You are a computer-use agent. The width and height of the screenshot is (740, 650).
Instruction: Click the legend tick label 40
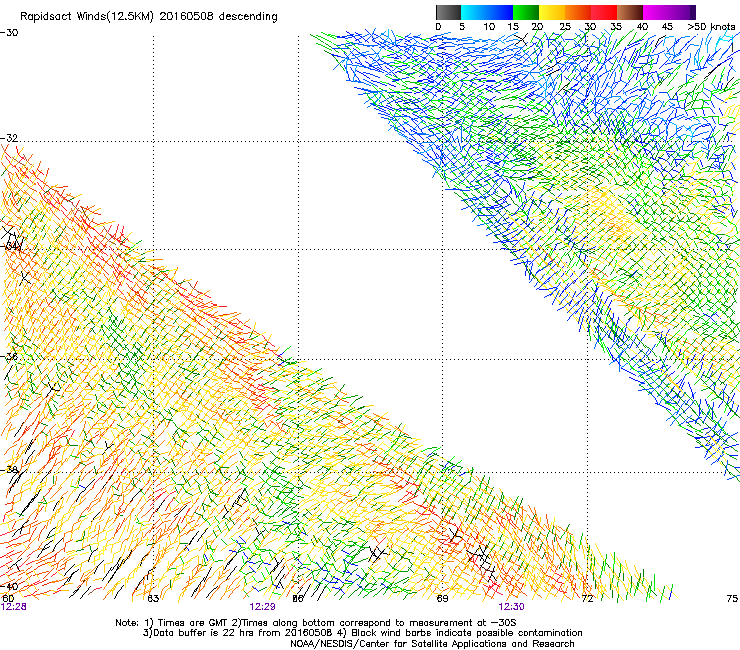[x=642, y=27]
